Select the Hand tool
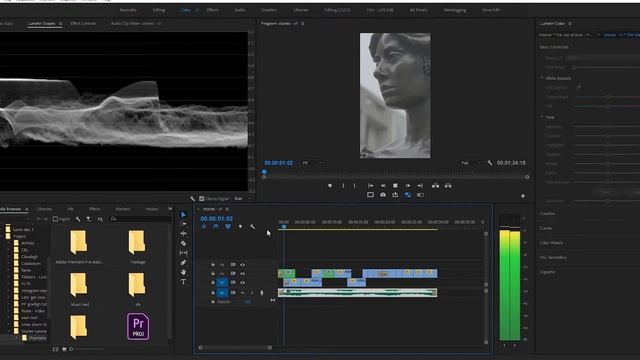 [183, 272]
